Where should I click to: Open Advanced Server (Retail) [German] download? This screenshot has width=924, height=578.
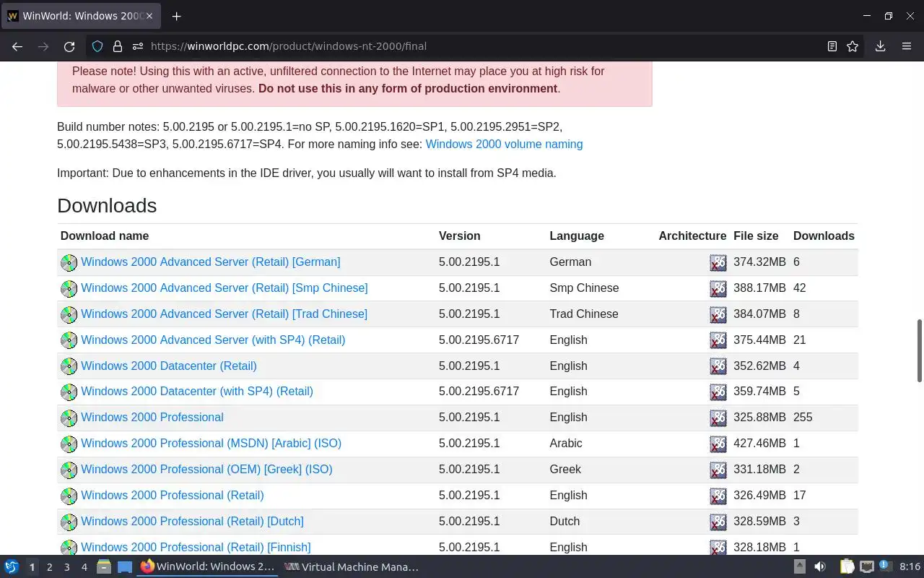pos(210,262)
